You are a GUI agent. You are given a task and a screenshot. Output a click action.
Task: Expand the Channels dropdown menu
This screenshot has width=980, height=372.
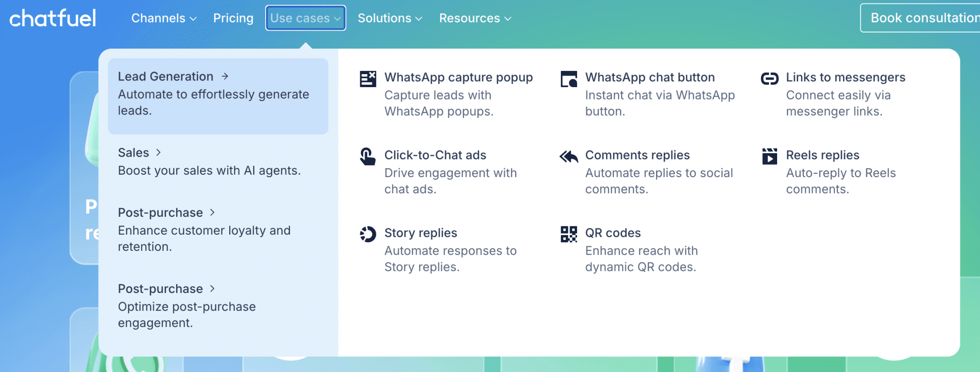click(x=164, y=18)
